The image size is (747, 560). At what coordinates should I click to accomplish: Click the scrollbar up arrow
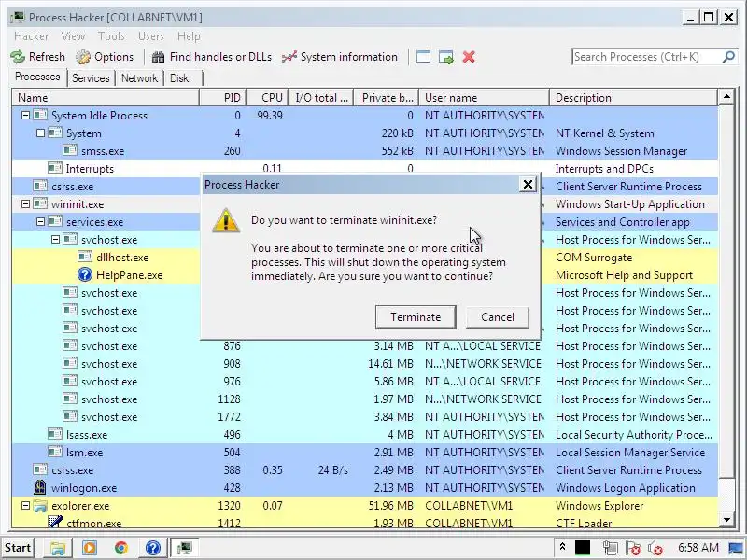coord(726,97)
